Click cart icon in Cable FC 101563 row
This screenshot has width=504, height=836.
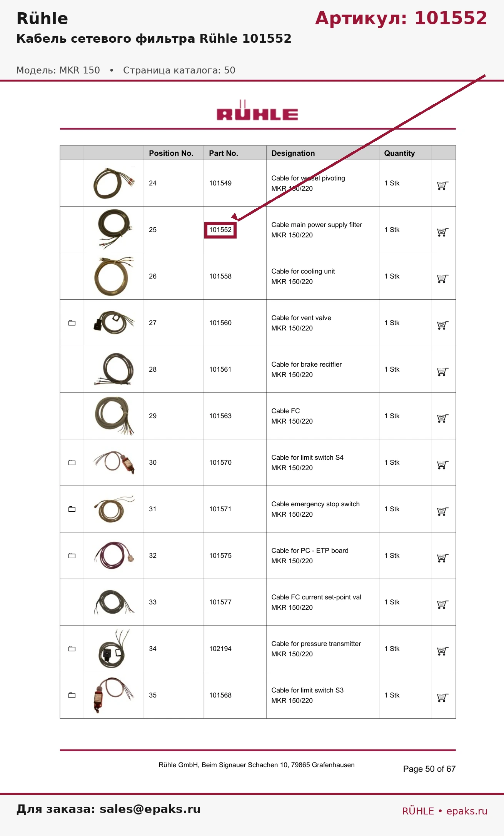pos(442,419)
